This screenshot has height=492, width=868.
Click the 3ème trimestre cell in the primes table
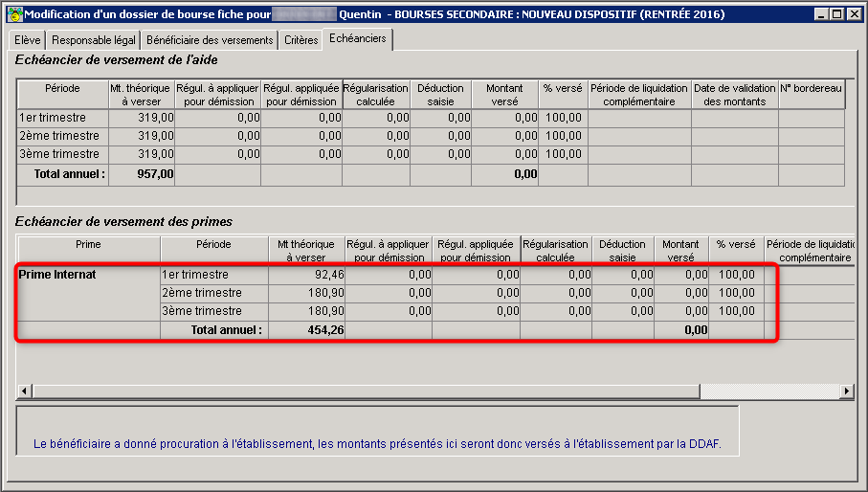pos(214,311)
